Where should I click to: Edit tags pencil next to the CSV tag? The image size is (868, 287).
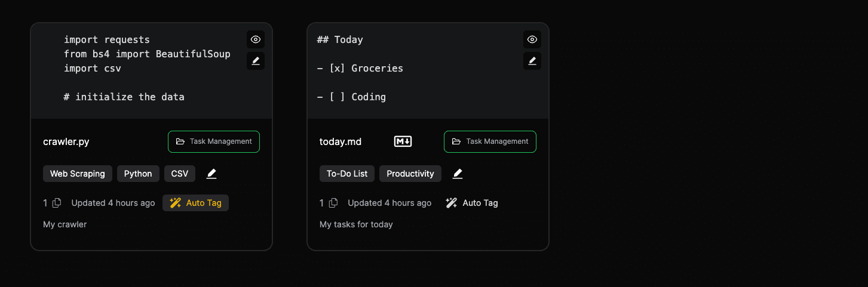(211, 174)
